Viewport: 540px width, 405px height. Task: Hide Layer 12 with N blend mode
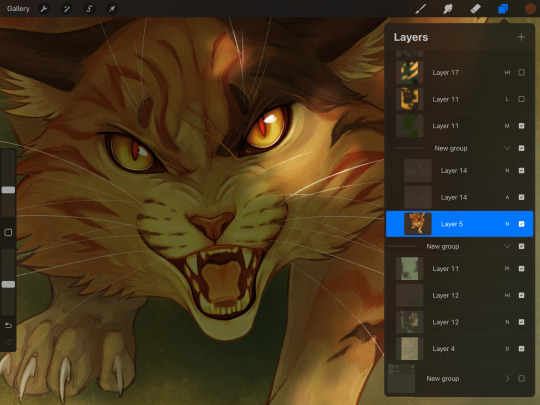(521, 322)
